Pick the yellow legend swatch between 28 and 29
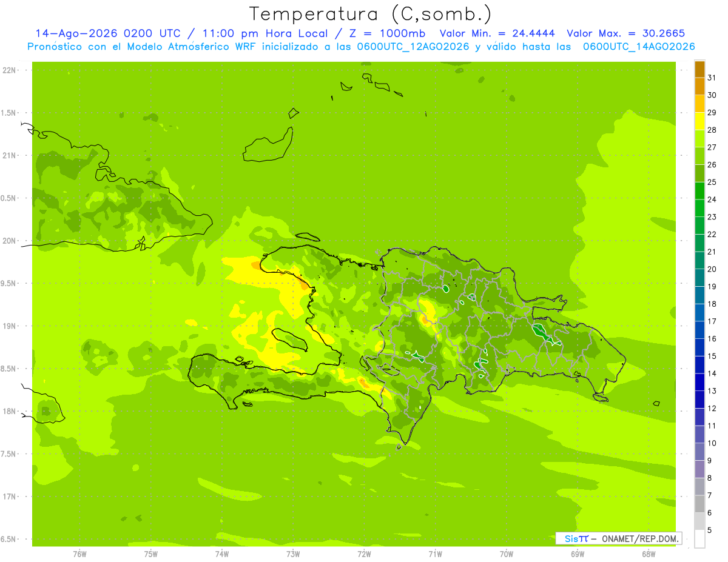Viewport: 728px width, 562px height. pos(699,121)
